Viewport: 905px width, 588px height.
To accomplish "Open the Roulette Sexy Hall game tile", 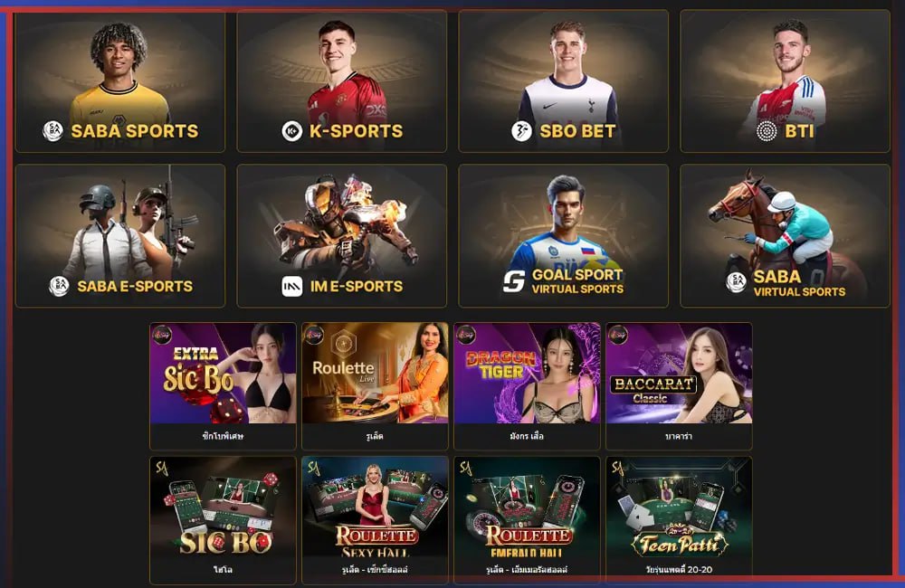I will tap(376, 520).
